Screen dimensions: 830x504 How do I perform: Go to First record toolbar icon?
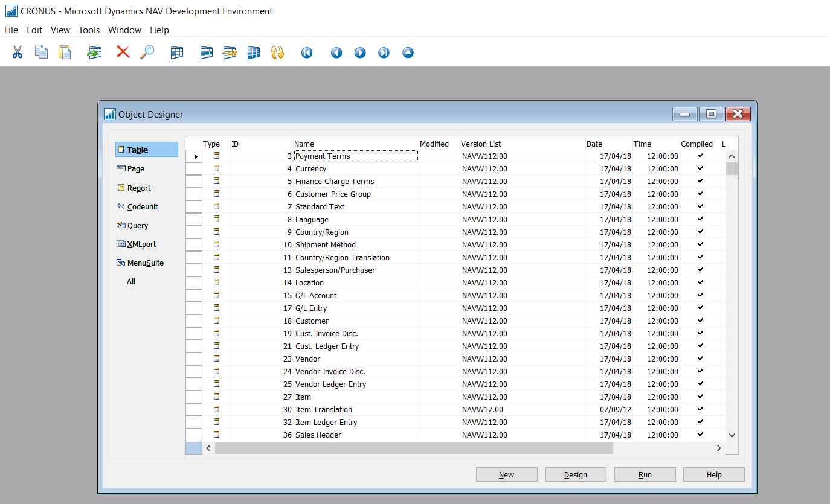pos(307,53)
